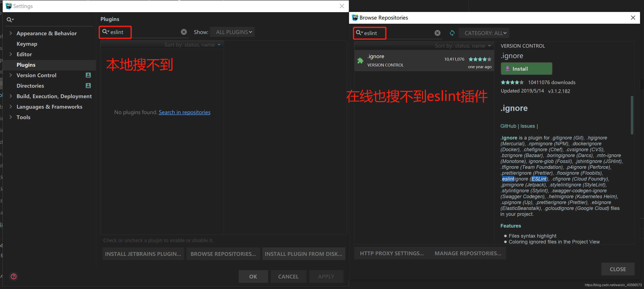
Task: Click the refresh repositories icon
Action: pyautogui.click(x=452, y=33)
